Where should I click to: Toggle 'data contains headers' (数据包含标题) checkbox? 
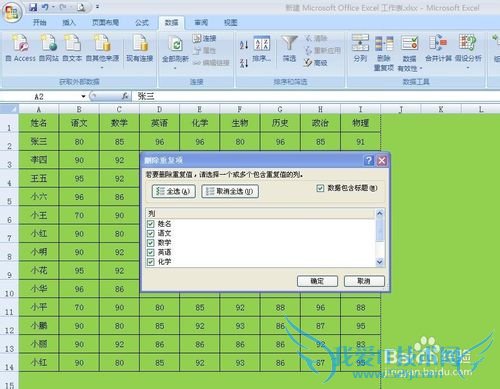320,188
